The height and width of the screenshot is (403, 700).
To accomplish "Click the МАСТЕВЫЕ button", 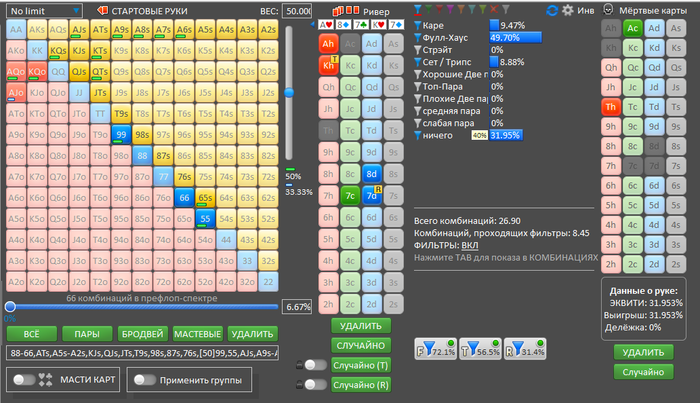I will click(x=197, y=334).
